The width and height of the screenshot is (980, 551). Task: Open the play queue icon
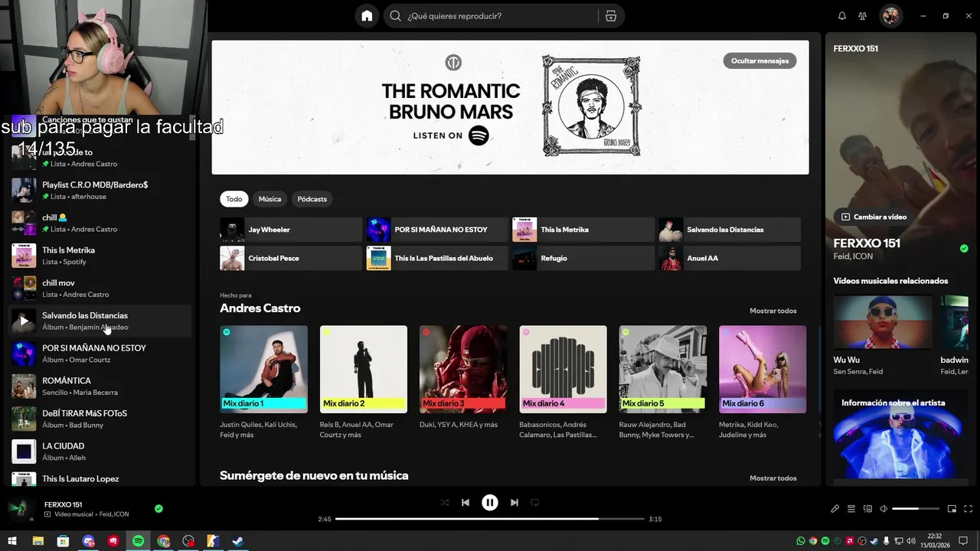tap(851, 509)
